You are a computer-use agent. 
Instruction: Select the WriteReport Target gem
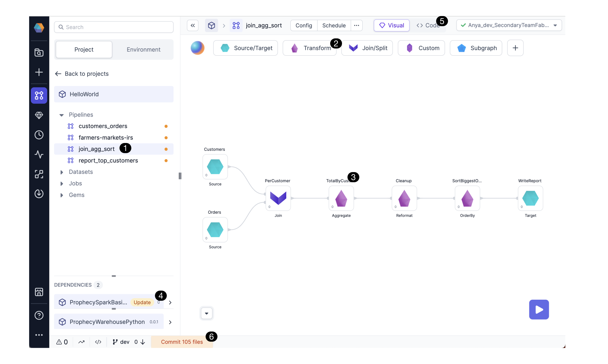[531, 198]
